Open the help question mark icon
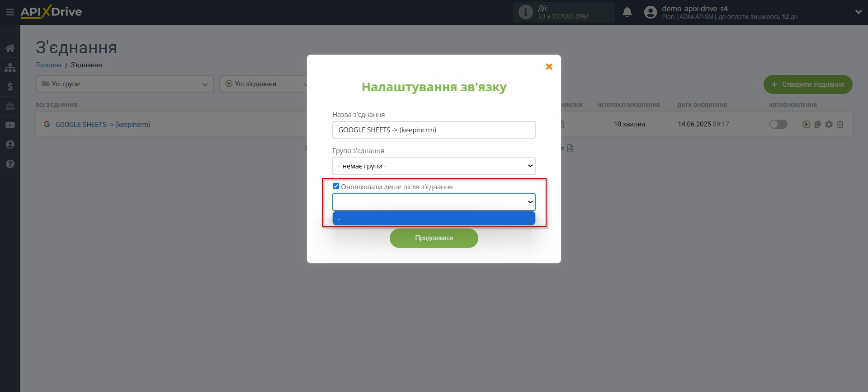Viewport: 868px width, 392px height. (10, 164)
